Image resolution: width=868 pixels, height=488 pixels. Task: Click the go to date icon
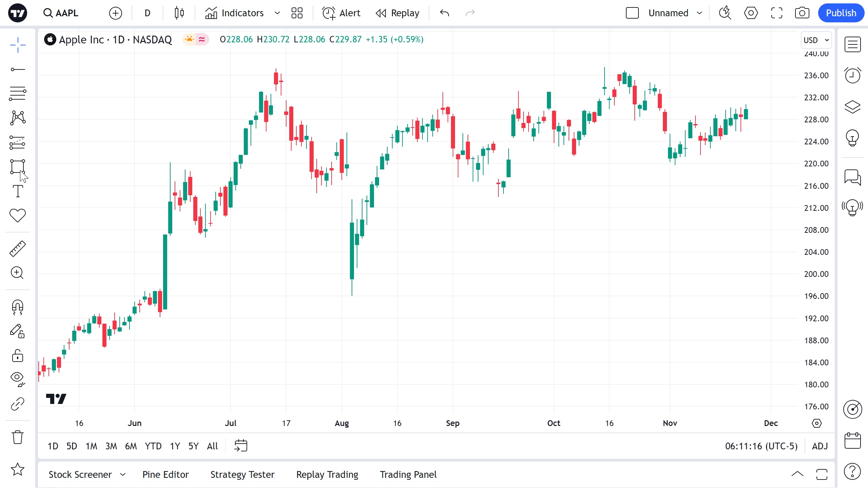(241, 446)
